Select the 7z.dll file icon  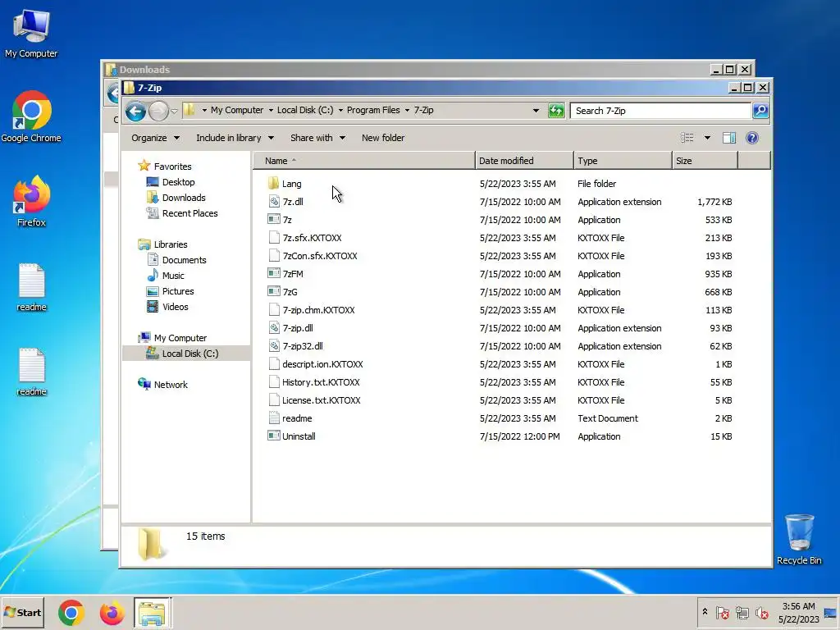pyautogui.click(x=274, y=202)
